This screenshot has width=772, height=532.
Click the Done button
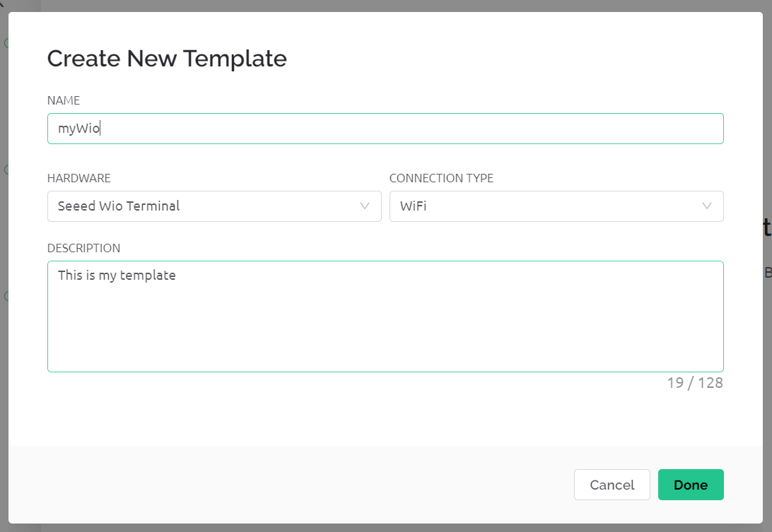691,485
